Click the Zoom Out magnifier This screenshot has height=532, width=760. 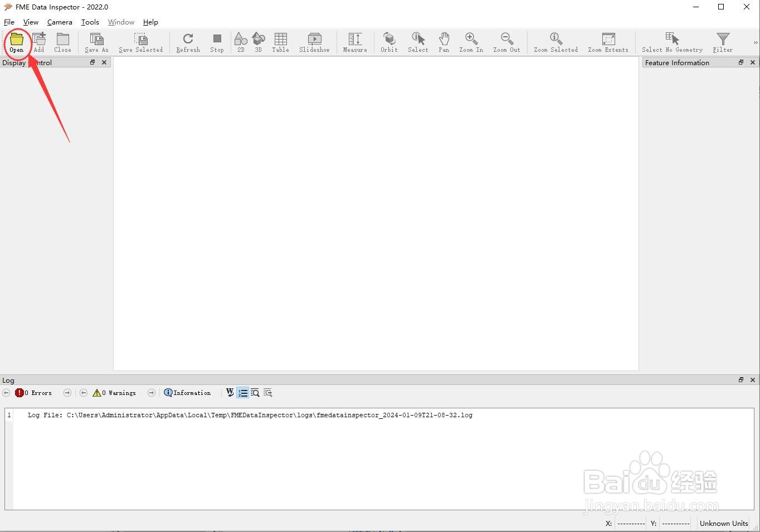pos(506,42)
